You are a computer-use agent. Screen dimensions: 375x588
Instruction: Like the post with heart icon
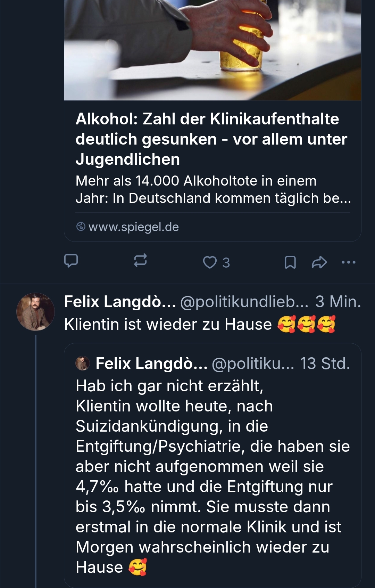[x=210, y=262]
